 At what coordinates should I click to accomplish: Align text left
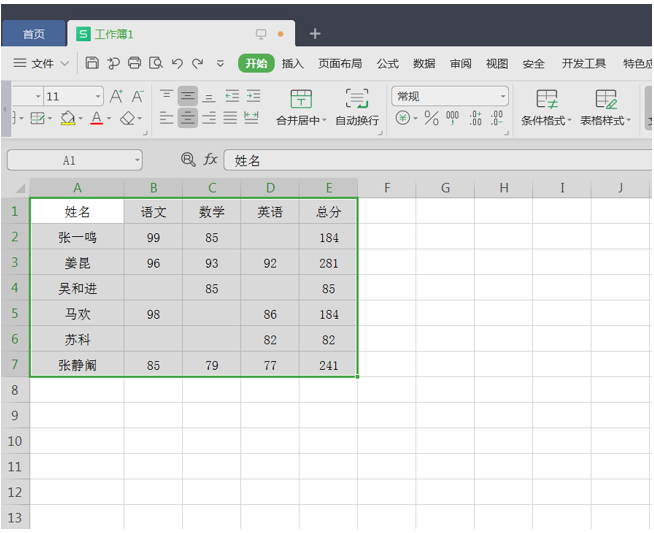166,118
